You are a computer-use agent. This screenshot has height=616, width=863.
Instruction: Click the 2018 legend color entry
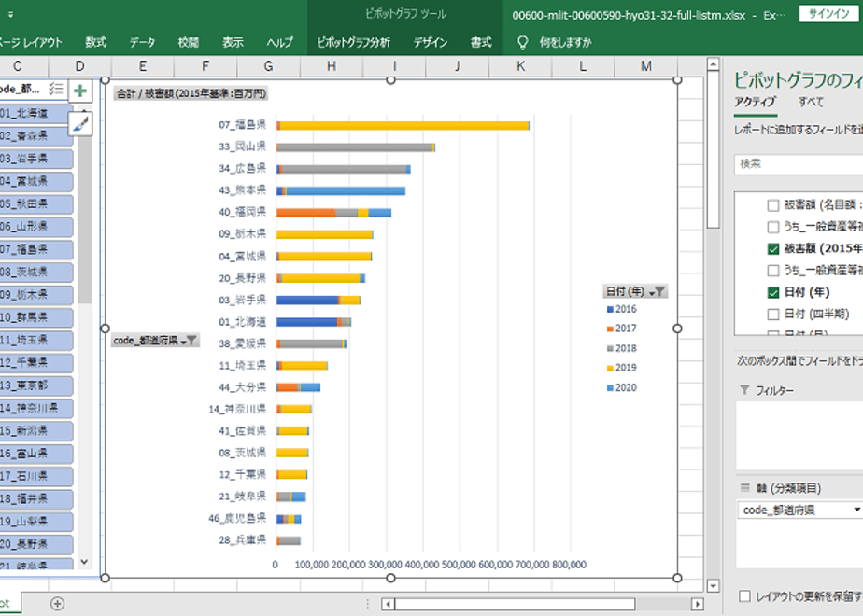point(621,348)
